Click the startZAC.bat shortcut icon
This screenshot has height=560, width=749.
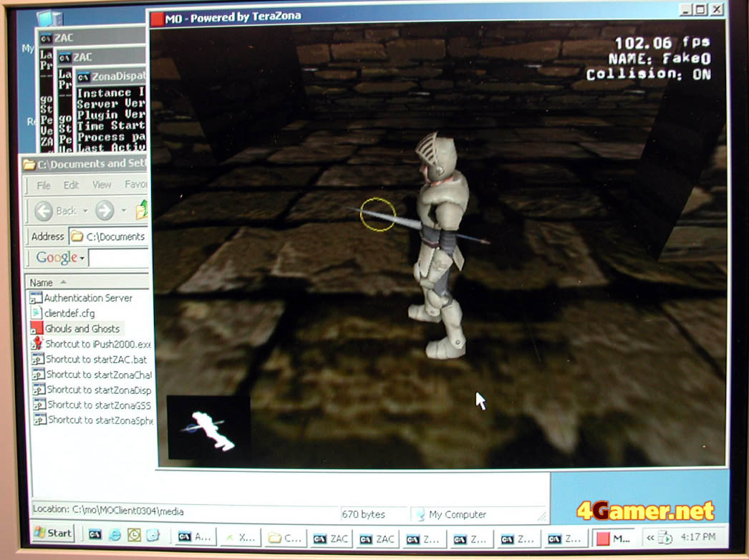coord(38,359)
